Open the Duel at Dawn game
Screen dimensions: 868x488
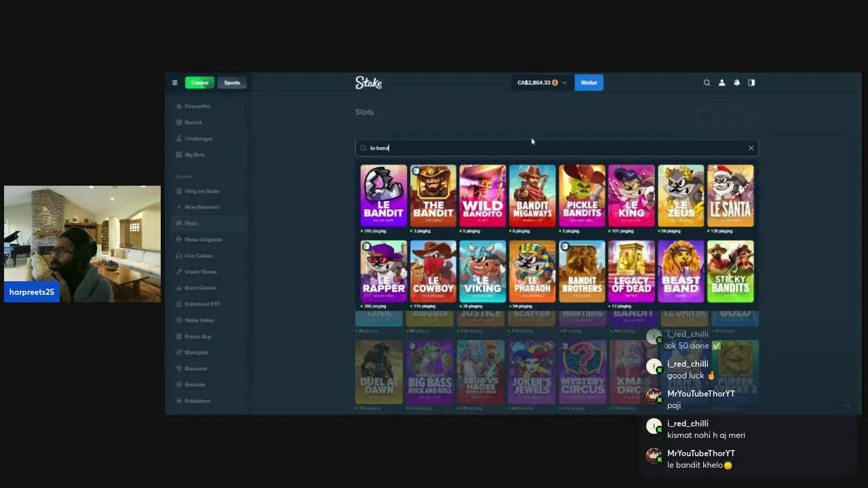coord(379,372)
